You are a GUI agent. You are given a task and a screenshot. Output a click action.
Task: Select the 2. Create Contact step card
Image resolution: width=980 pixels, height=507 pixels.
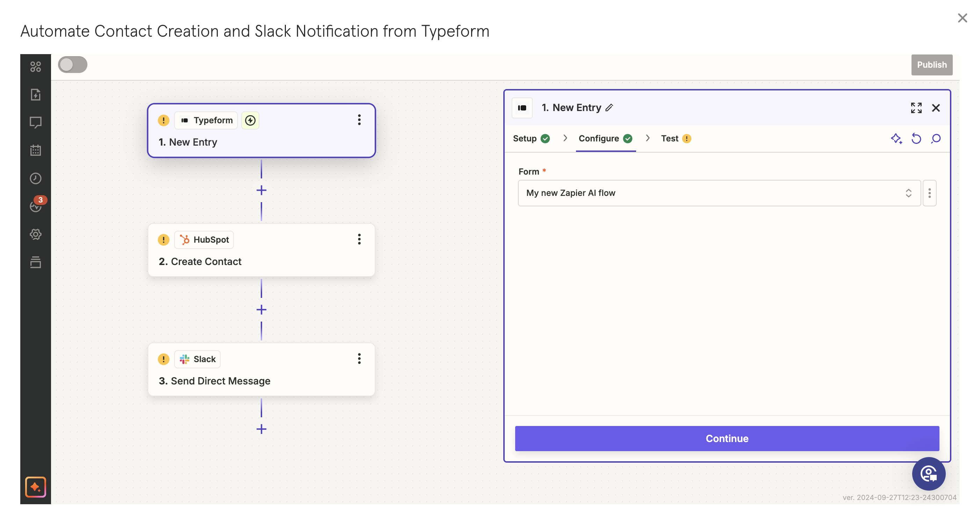click(261, 250)
